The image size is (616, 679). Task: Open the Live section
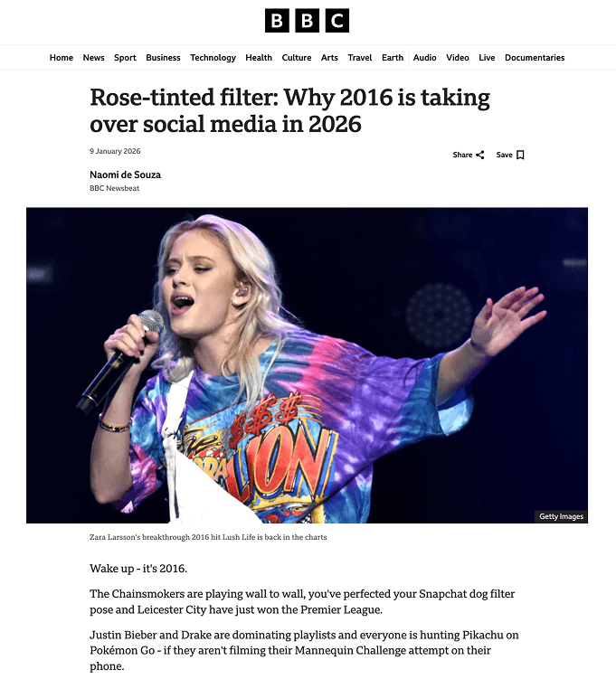(487, 58)
